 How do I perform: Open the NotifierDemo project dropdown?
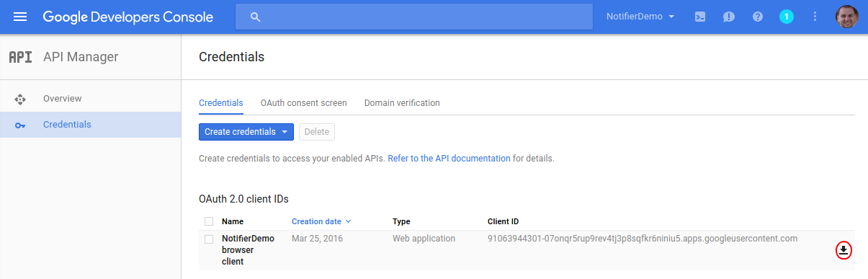[640, 17]
